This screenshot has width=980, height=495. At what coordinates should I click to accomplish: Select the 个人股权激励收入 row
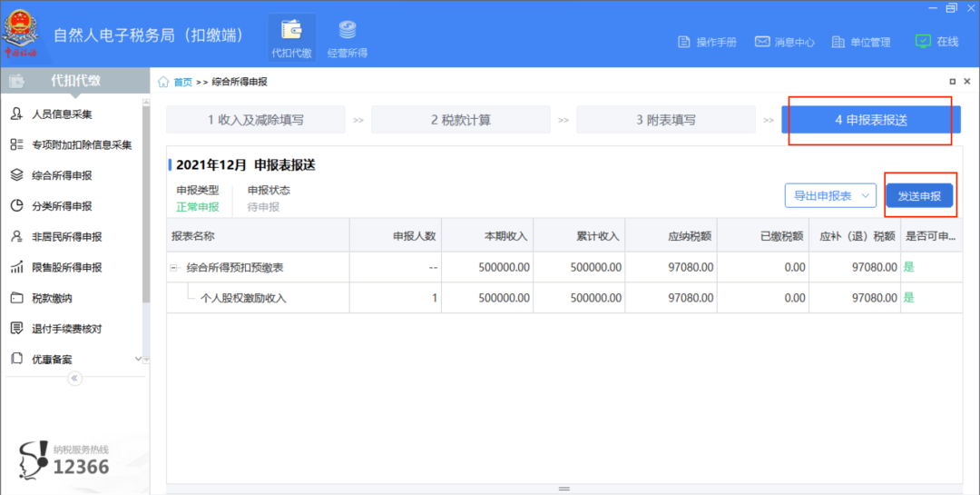(x=564, y=298)
